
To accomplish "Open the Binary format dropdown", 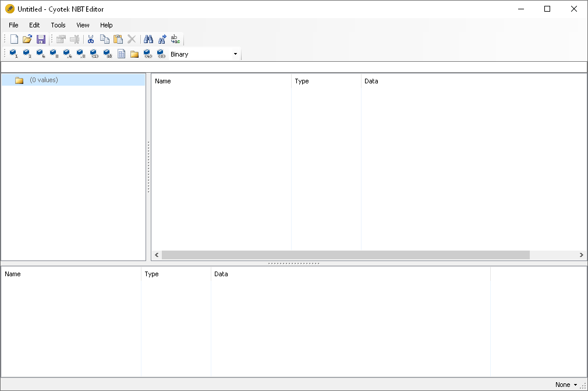I will pos(235,54).
